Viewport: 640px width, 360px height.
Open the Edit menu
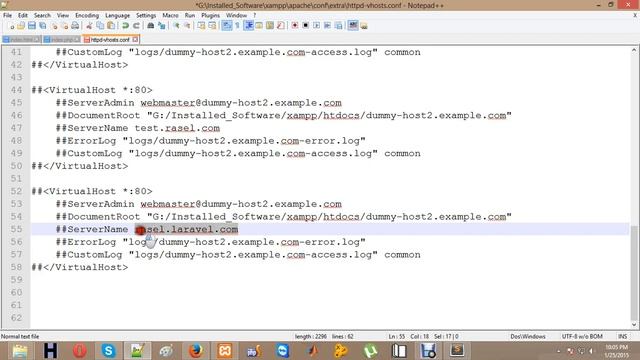23,15
